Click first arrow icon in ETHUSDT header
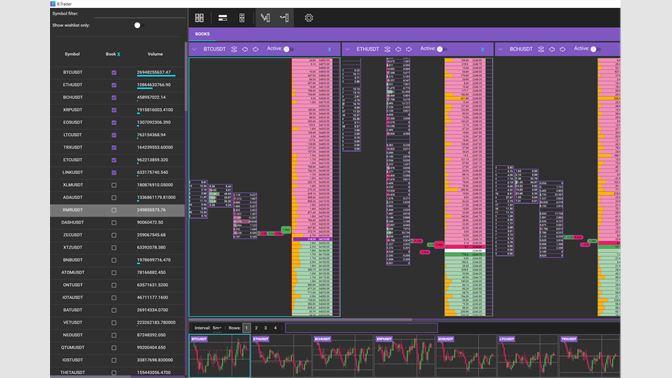This screenshot has height=378, width=672. (398, 49)
